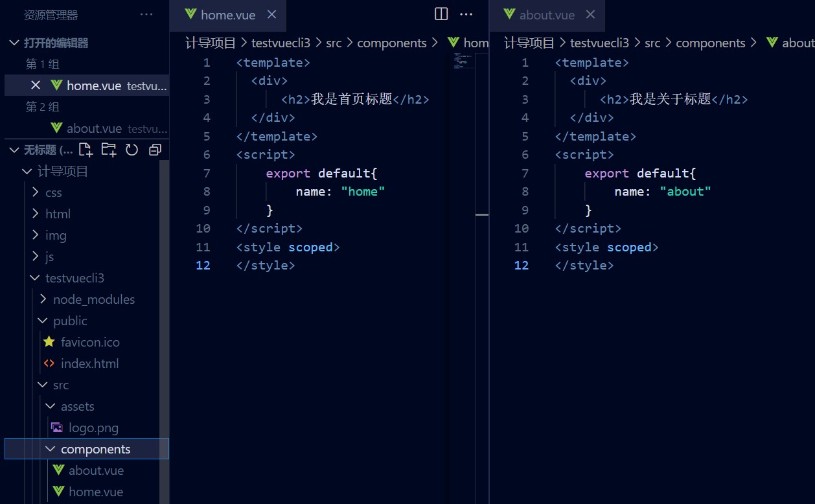Click the logo.png image icon
815x504 pixels.
coord(57,427)
